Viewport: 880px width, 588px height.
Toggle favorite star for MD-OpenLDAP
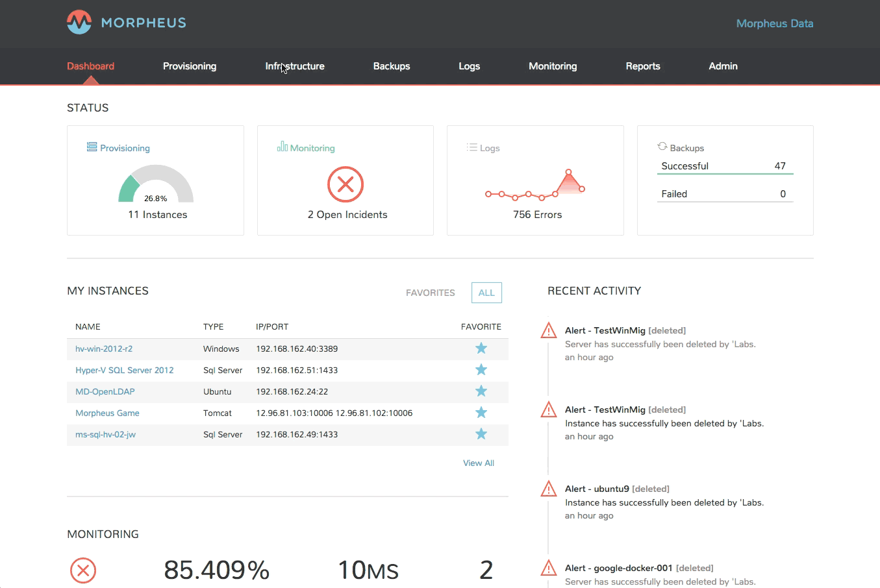coord(481,391)
